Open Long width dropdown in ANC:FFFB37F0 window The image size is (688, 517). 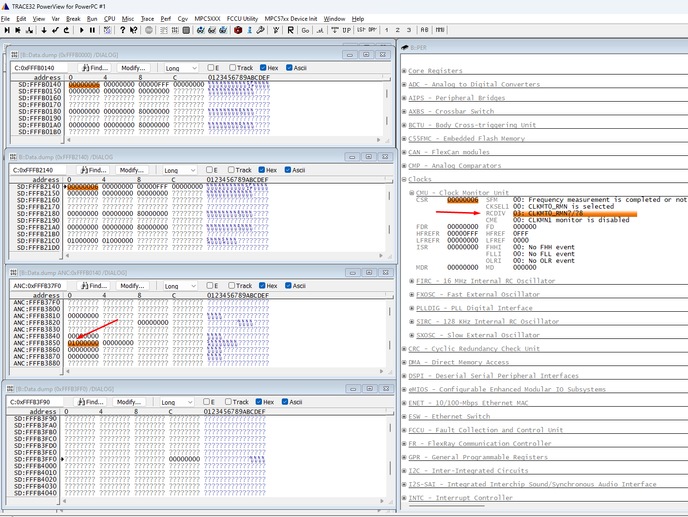pyautogui.click(x=180, y=286)
